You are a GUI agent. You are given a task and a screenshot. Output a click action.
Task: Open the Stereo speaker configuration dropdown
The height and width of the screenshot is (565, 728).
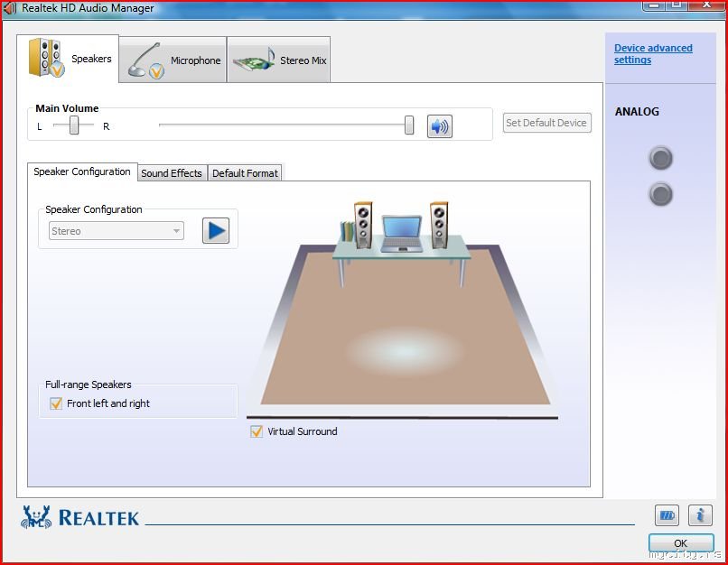pos(117,230)
